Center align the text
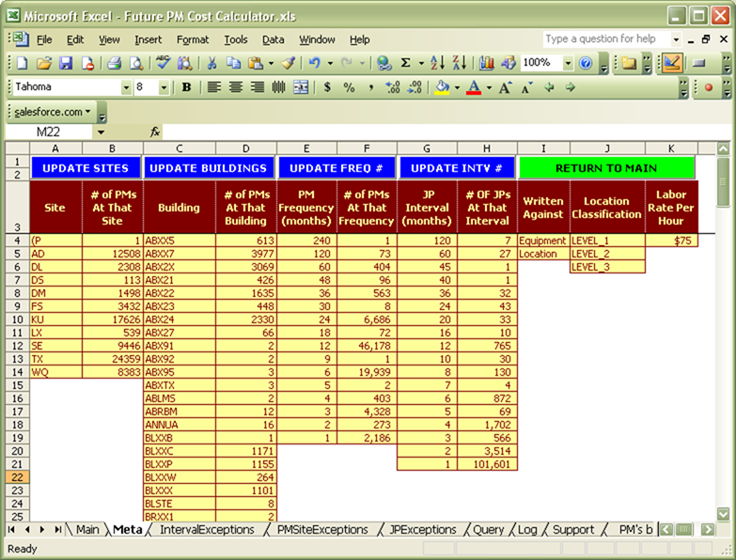The height and width of the screenshot is (560, 736). pyautogui.click(x=236, y=87)
